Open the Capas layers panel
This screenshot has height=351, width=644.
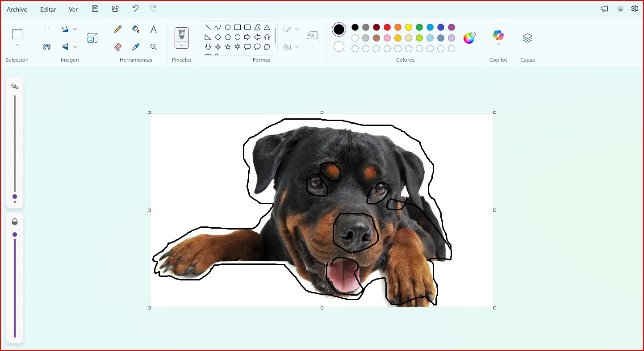(x=527, y=38)
